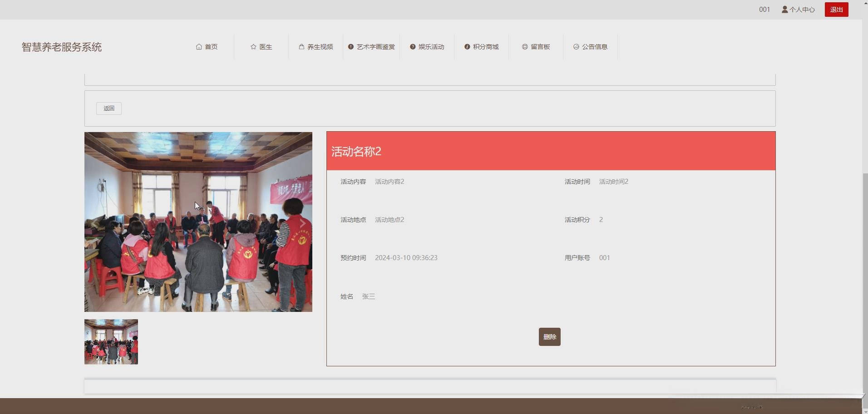Click the 活动内容2 value

[x=390, y=182]
